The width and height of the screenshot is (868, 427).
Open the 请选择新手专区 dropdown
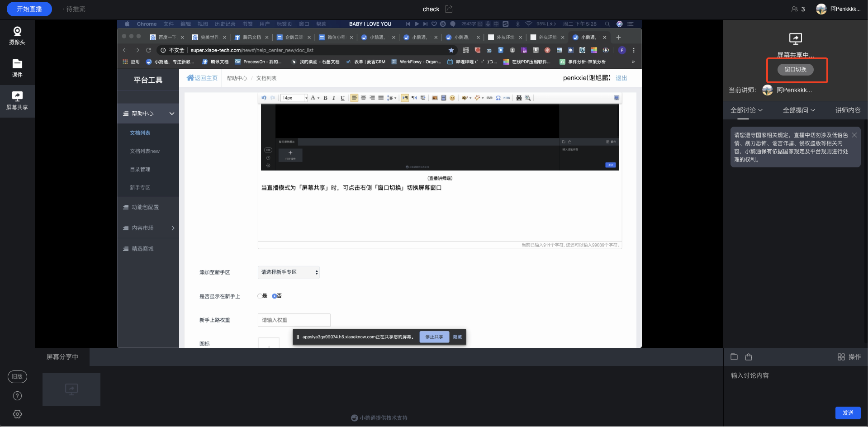(x=289, y=272)
